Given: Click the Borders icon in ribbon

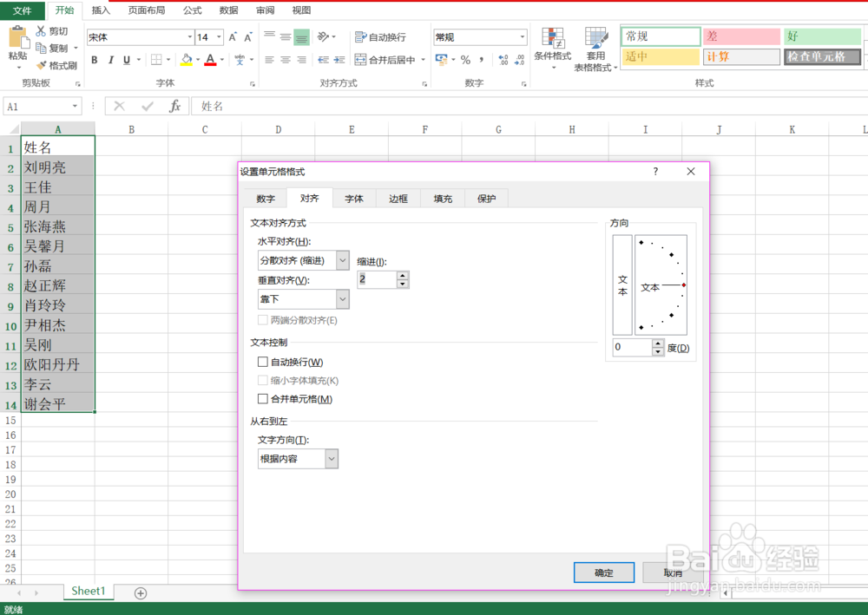Looking at the screenshot, I should click(156, 60).
